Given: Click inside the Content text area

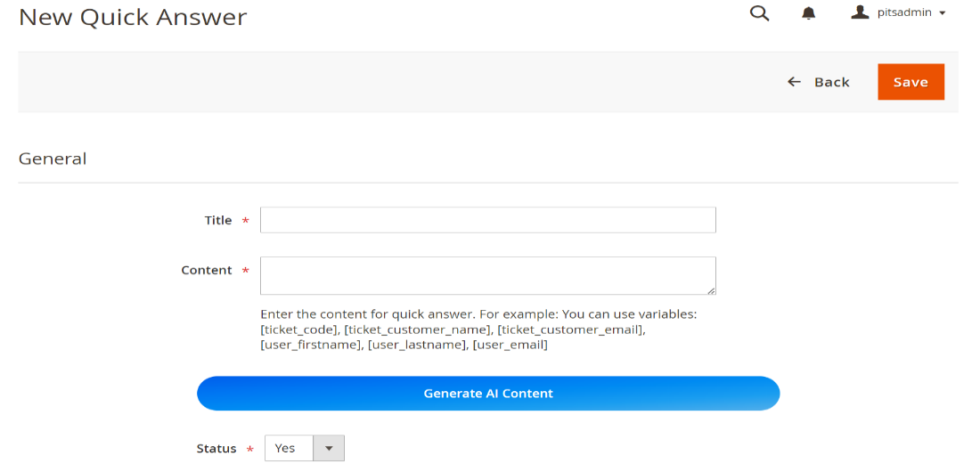Looking at the screenshot, I should pos(487,275).
